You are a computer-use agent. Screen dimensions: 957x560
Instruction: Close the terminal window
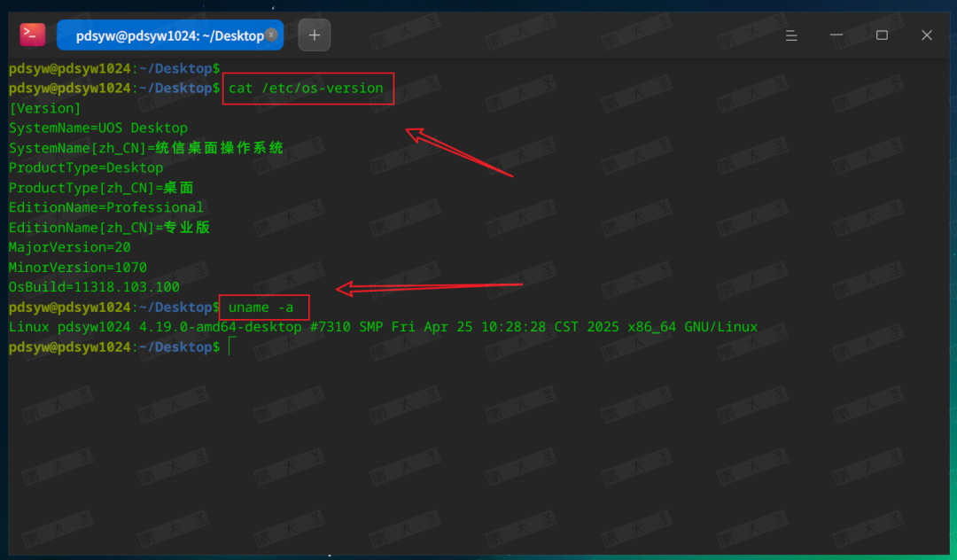pos(927,35)
